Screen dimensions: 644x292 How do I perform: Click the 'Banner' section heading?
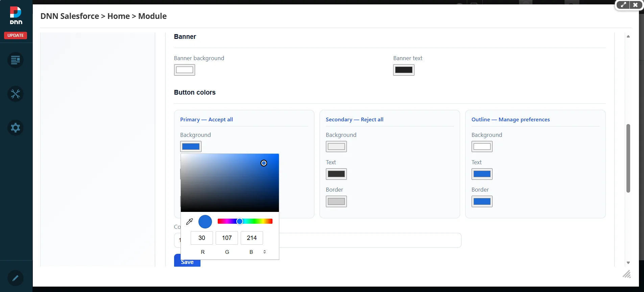pos(185,36)
